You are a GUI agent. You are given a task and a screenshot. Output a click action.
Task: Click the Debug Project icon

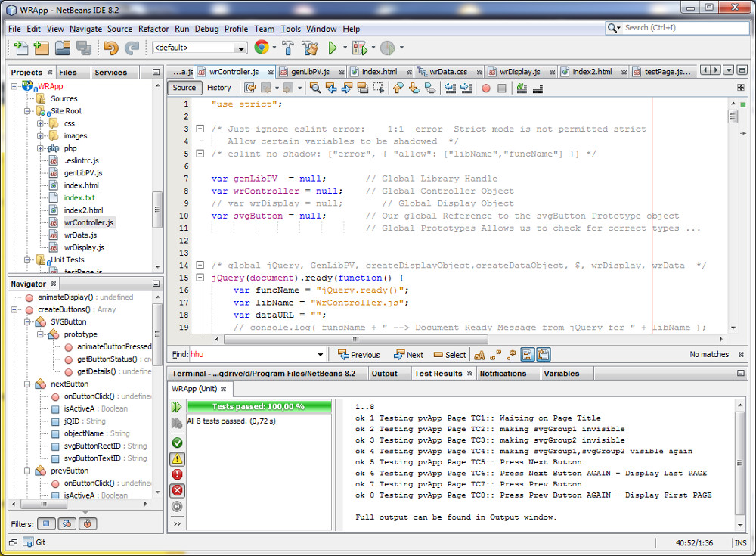(x=360, y=48)
